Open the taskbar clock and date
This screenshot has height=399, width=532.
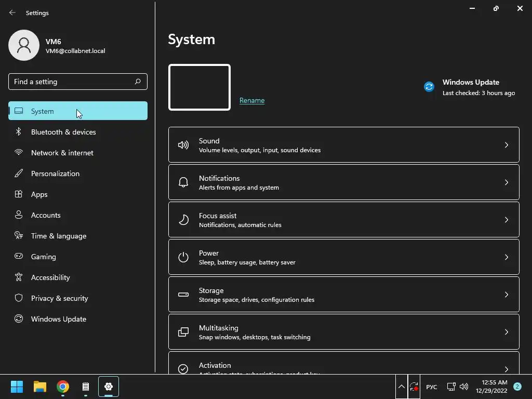point(491,387)
